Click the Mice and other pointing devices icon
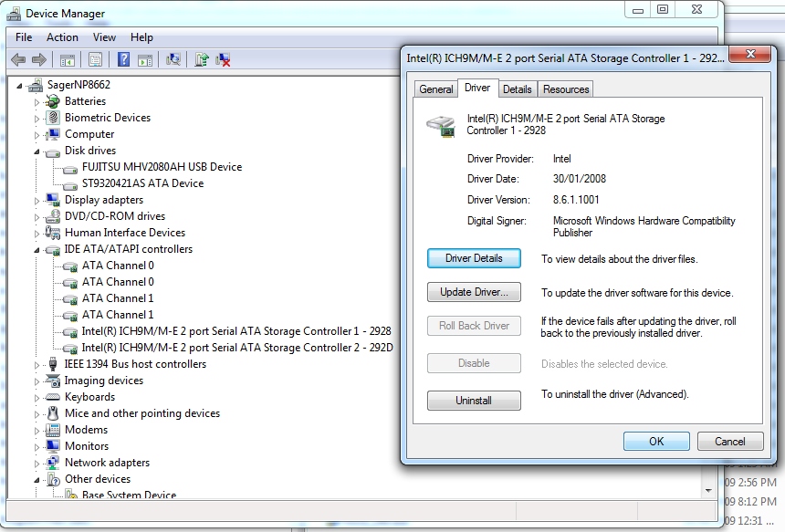 pyautogui.click(x=53, y=413)
